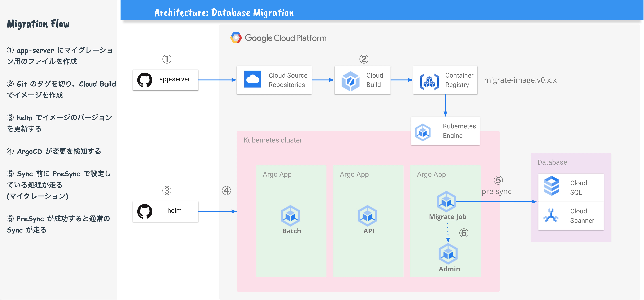
Task: Select the Cloud SQL database icon
Action: point(552,186)
